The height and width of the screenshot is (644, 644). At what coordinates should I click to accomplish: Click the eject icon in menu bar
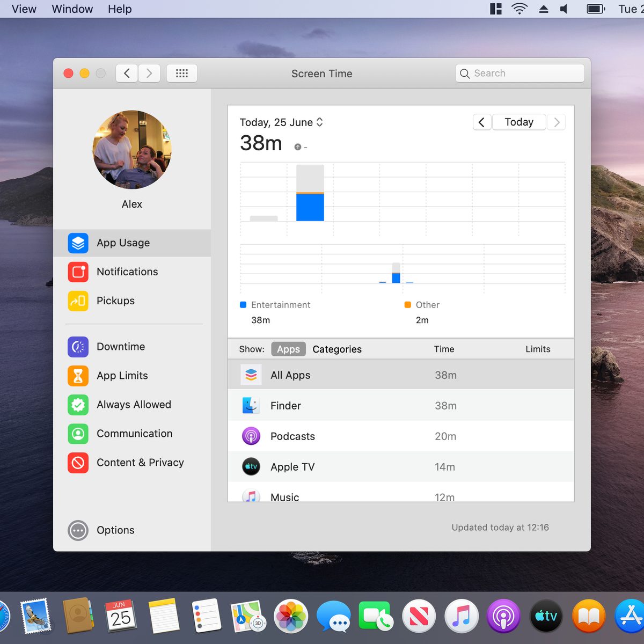[x=544, y=9]
